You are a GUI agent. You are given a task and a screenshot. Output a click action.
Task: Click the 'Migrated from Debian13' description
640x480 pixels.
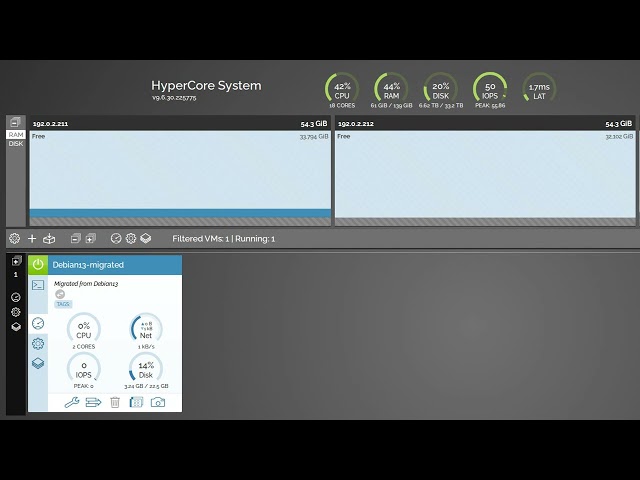86,284
